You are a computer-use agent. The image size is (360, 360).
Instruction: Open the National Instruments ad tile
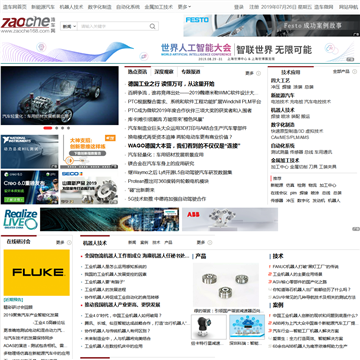[29, 152]
